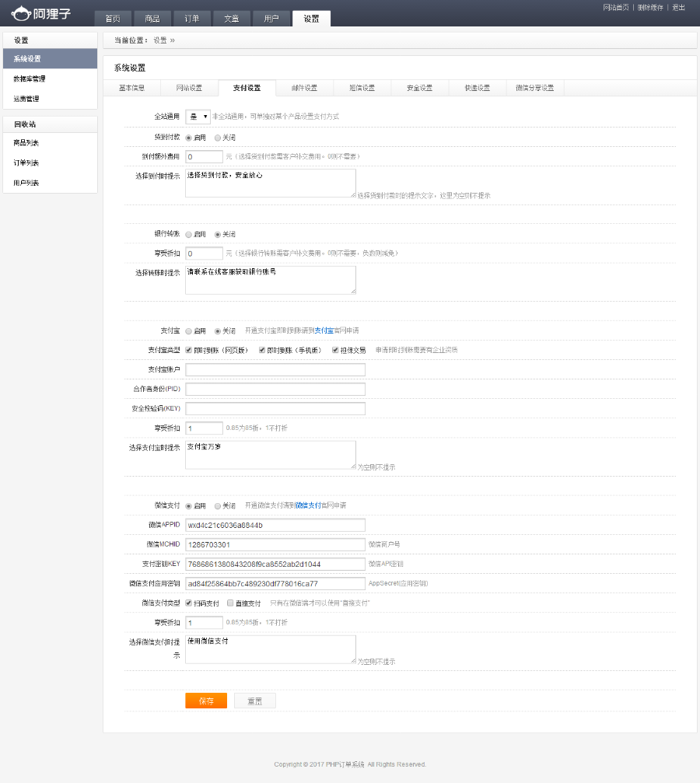
Task: Open 数据库管理 in the sidebar
Action: coord(50,79)
